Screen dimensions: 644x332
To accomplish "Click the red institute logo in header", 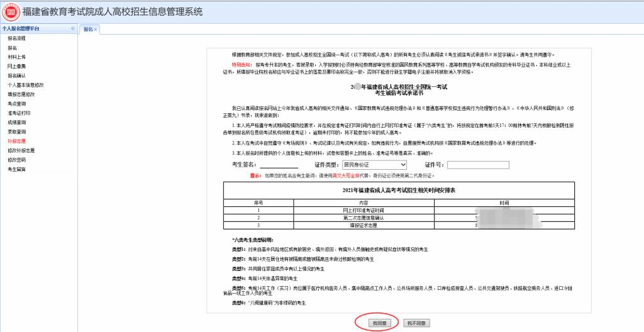I will click(x=11, y=11).
